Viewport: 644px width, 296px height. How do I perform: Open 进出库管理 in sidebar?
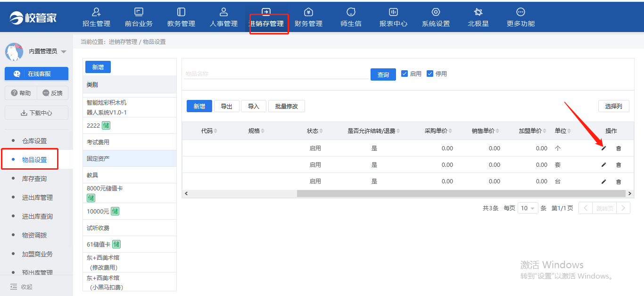tap(37, 197)
